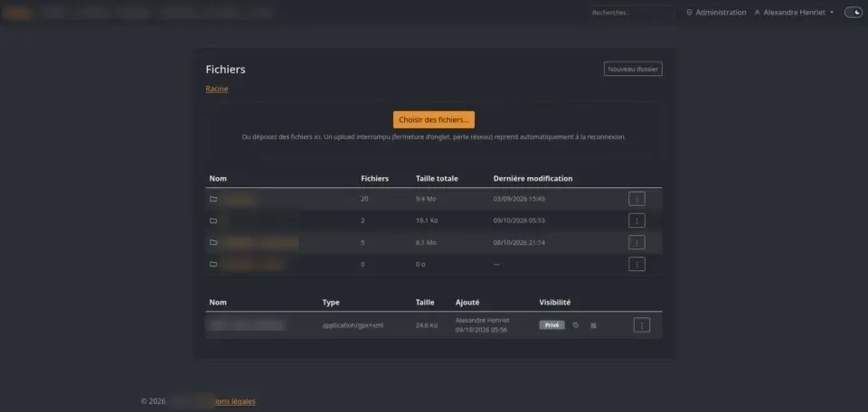Click the 08/10/2026 21:14 modification date

519,242
